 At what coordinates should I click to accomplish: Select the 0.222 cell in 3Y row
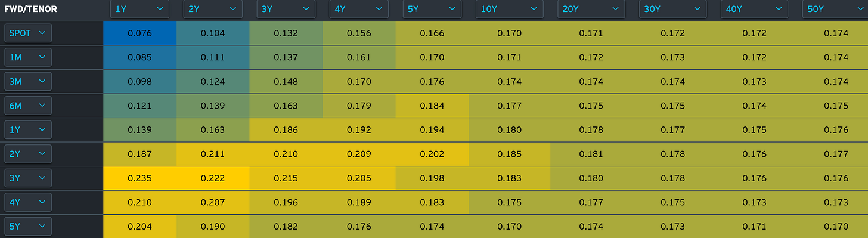point(213,178)
